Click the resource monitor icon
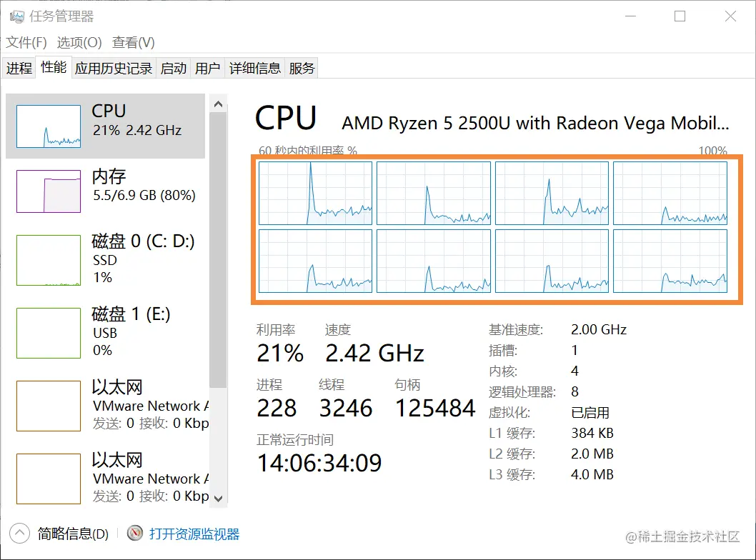This screenshot has width=756, height=560. click(x=135, y=534)
